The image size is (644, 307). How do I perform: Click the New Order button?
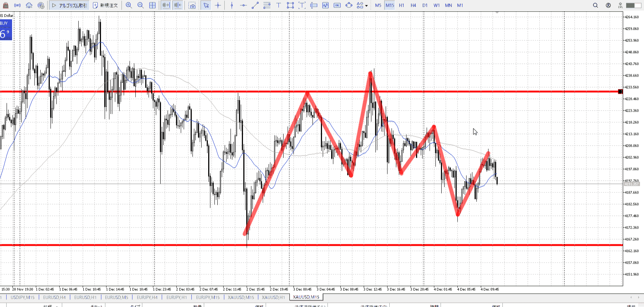pos(105,5)
